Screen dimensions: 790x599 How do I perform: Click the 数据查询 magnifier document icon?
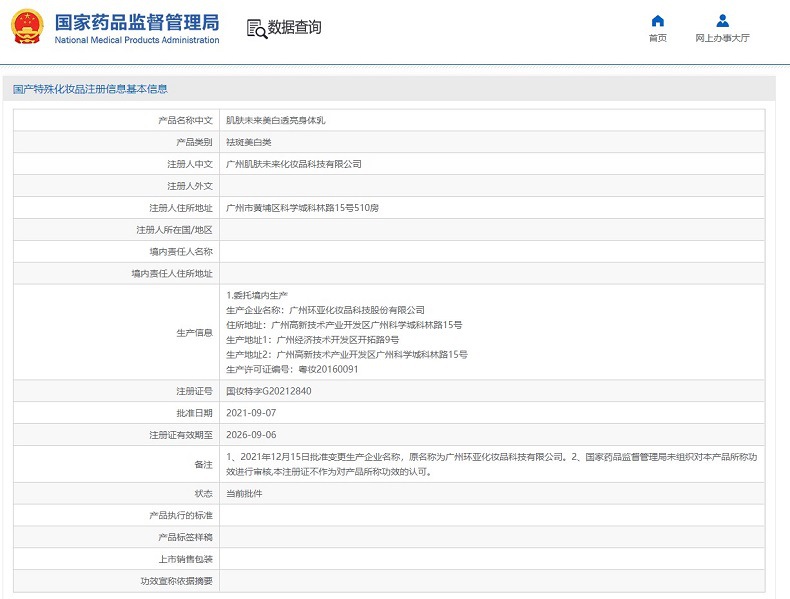[x=256, y=28]
